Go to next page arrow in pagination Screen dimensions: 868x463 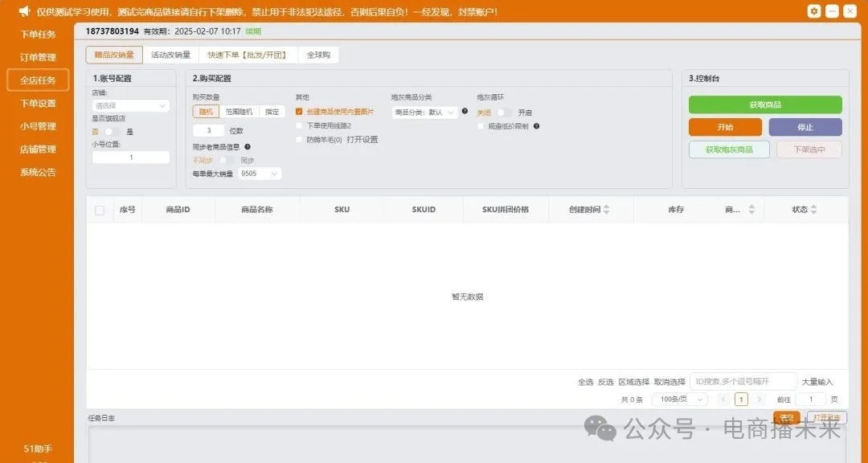(x=759, y=399)
